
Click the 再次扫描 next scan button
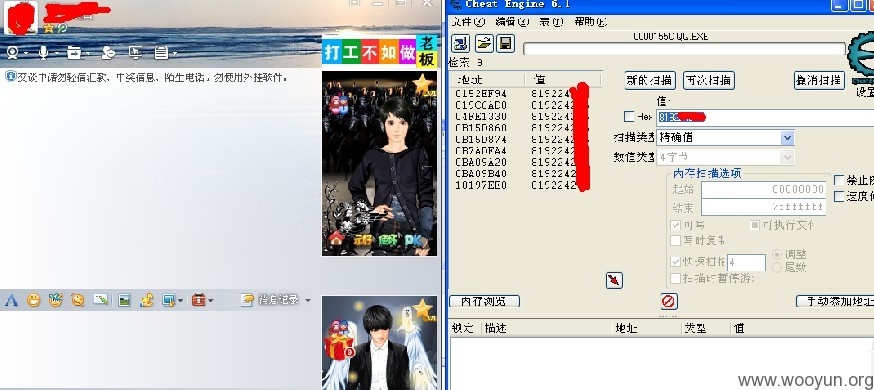[709, 80]
